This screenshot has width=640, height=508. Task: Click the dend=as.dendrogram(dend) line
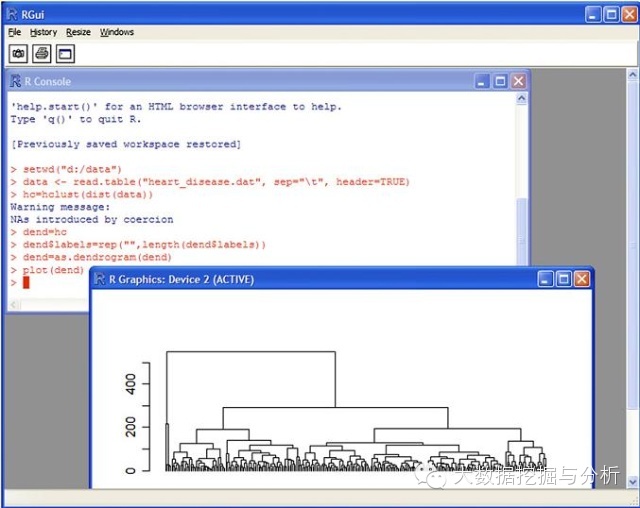(91, 257)
